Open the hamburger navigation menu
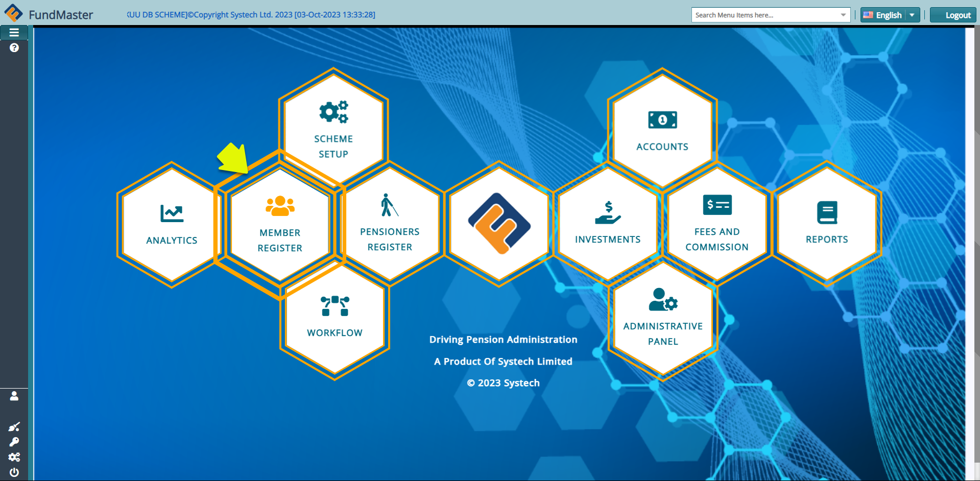Viewport: 980px width, 481px height. click(x=14, y=32)
